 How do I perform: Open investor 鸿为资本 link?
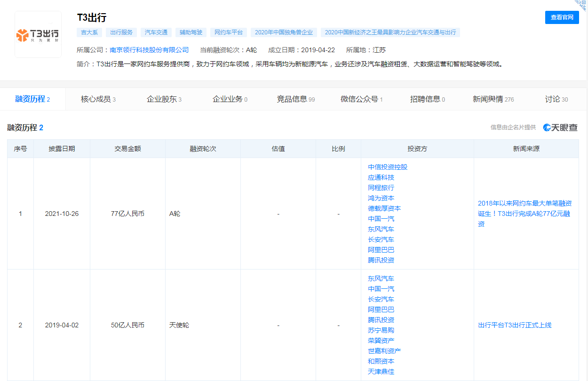click(381, 198)
